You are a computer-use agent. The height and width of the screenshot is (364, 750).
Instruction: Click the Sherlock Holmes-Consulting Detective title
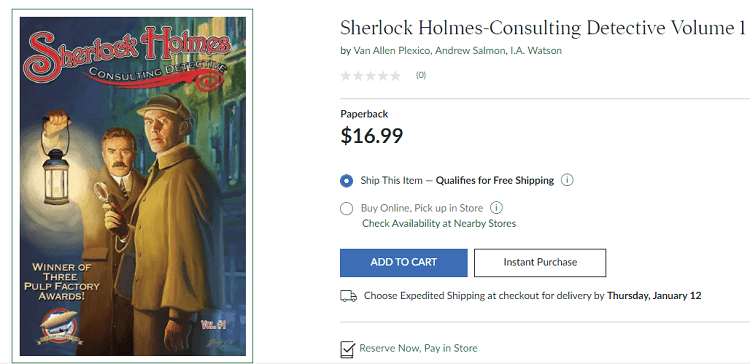pos(543,28)
